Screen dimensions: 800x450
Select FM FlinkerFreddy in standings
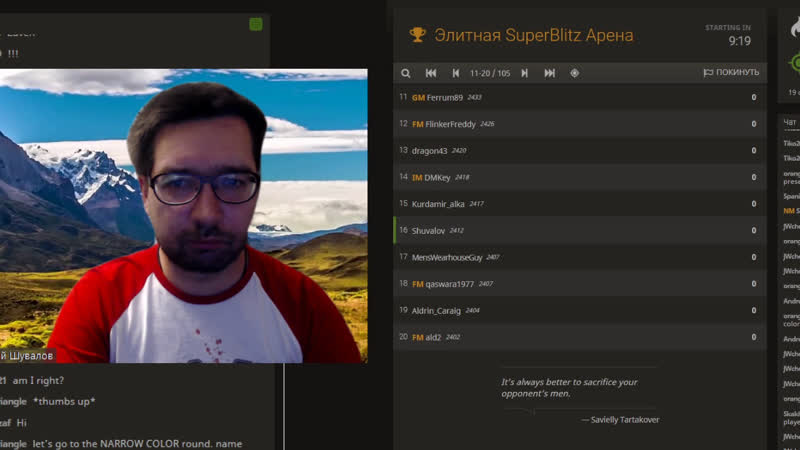pyautogui.click(x=580, y=124)
